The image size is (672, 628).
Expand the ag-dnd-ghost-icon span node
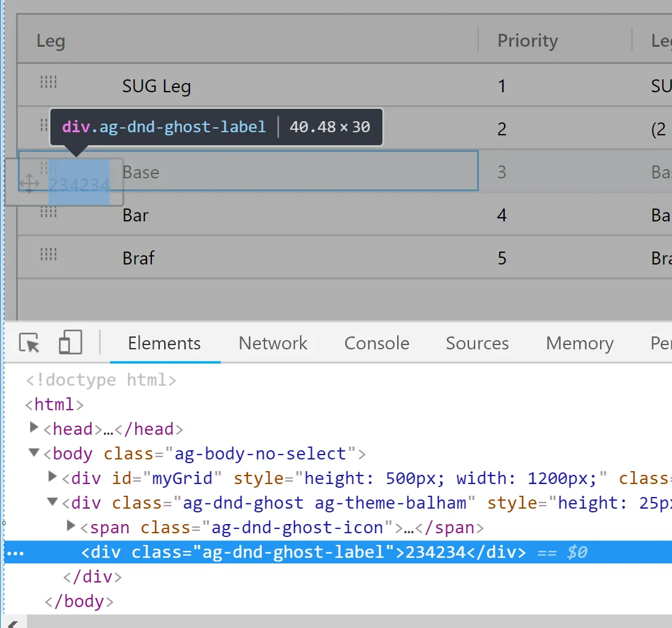tap(71, 525)
